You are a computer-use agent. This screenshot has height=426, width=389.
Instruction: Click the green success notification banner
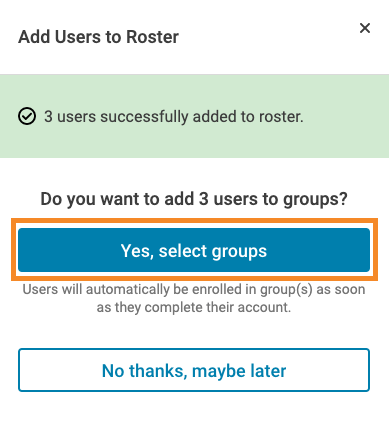[x=194, y=116]
